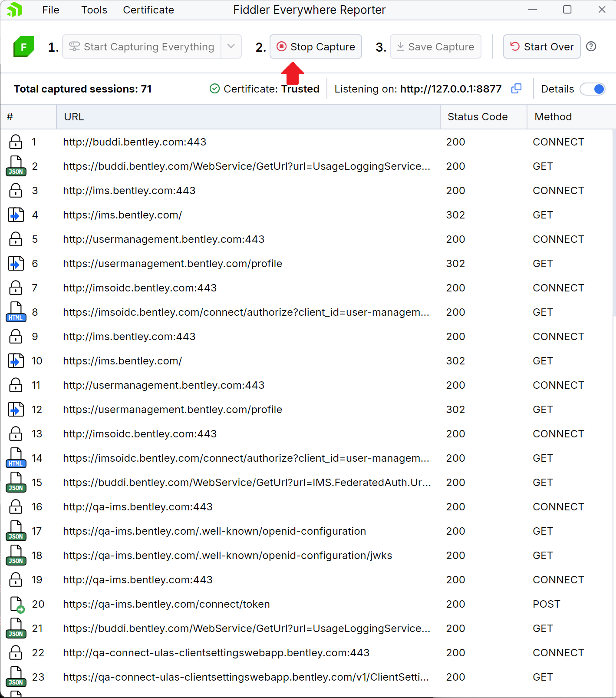Click lock icon of session 11

coord(16,385)
